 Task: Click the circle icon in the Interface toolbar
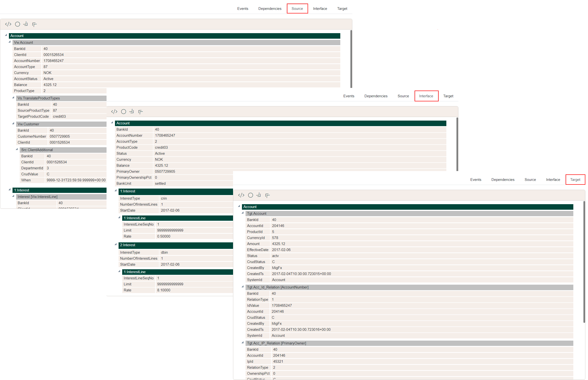(124, 111)
